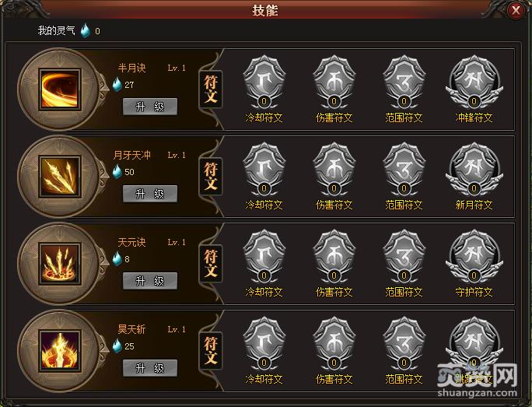
Task: Select the 半月诀 skill icon
Action: pos(60,89)
